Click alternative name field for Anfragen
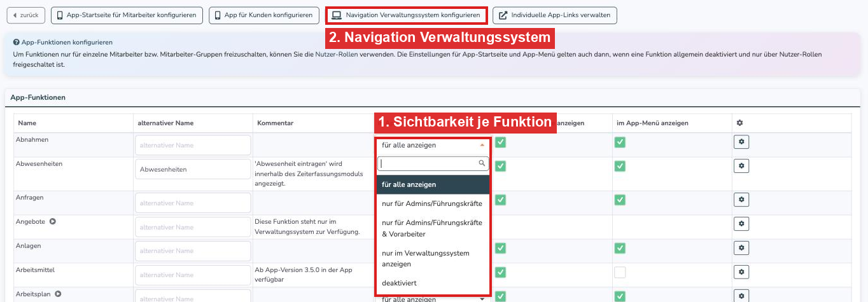The width and height of the screenshot is (868, 302). click(193, 203)
